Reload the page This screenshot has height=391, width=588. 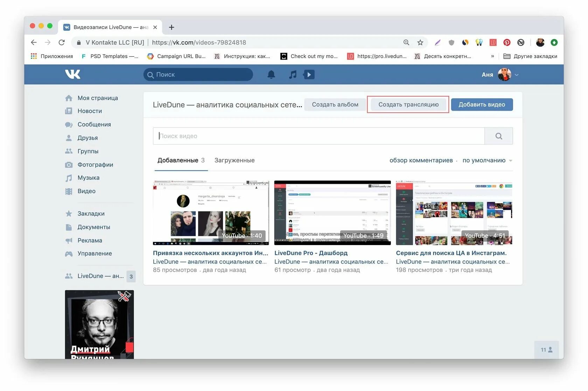[x=62, y=42]
